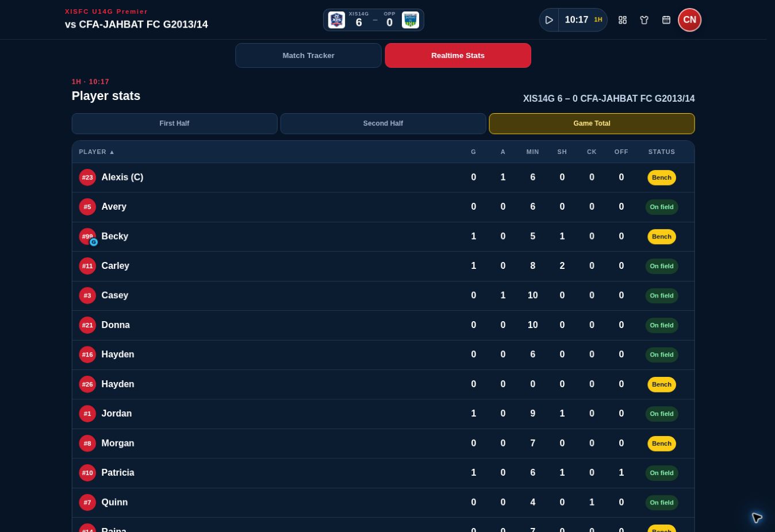Select the Realtime Stats tab
Screen dimensions: 775x532
458,56
